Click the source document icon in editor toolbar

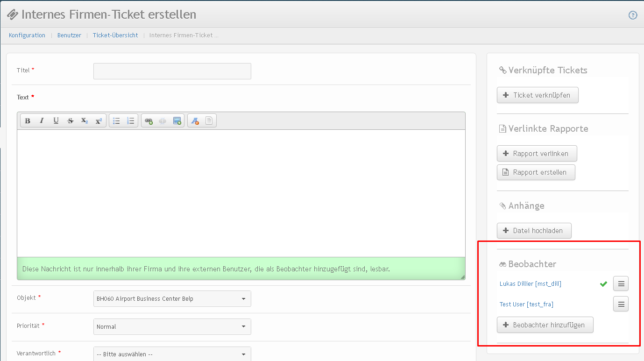click(209, 121)
